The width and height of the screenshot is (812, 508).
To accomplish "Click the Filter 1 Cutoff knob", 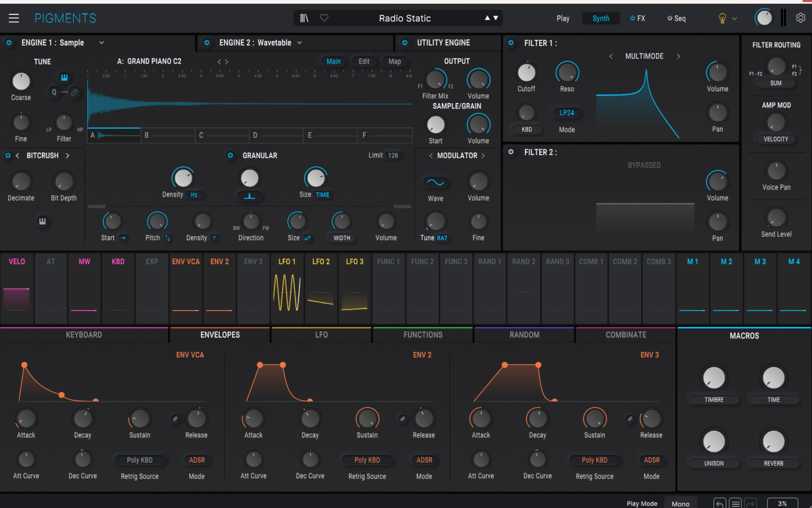I will tap(527, 73).
